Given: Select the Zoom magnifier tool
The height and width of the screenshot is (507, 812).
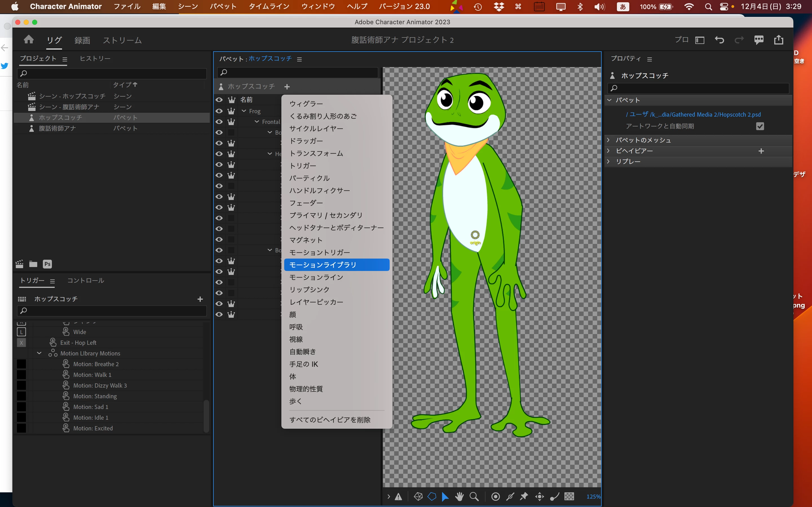Looking at the screenshot, I should click(474, 496).
